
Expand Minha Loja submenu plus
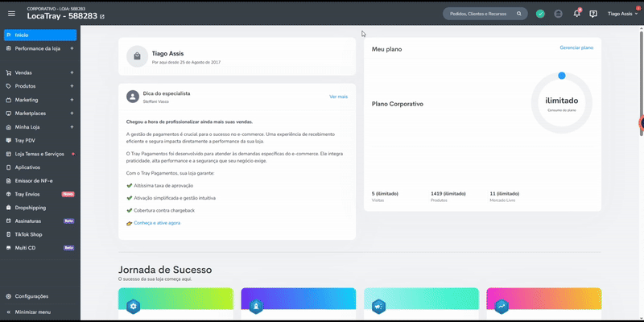tap(72, 127)
